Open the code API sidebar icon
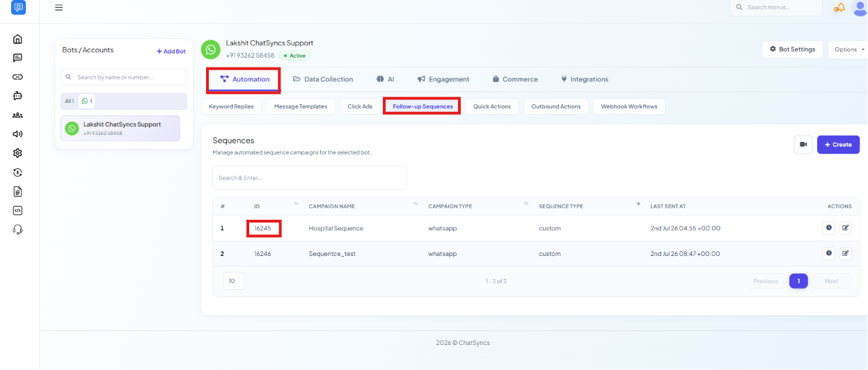This screenshot has width=868, height=370. 18,210
